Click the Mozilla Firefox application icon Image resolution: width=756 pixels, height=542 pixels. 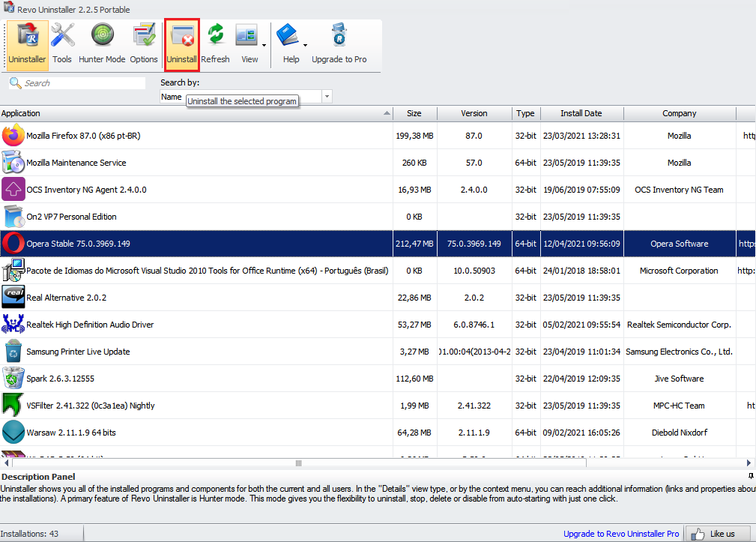(x=13, y=136)
